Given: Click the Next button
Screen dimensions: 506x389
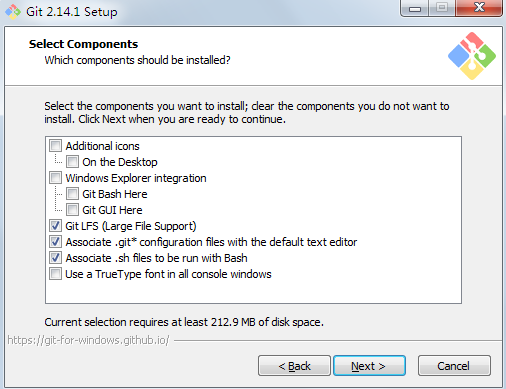Looking at the screenshot, I should (x=369, y=366).
